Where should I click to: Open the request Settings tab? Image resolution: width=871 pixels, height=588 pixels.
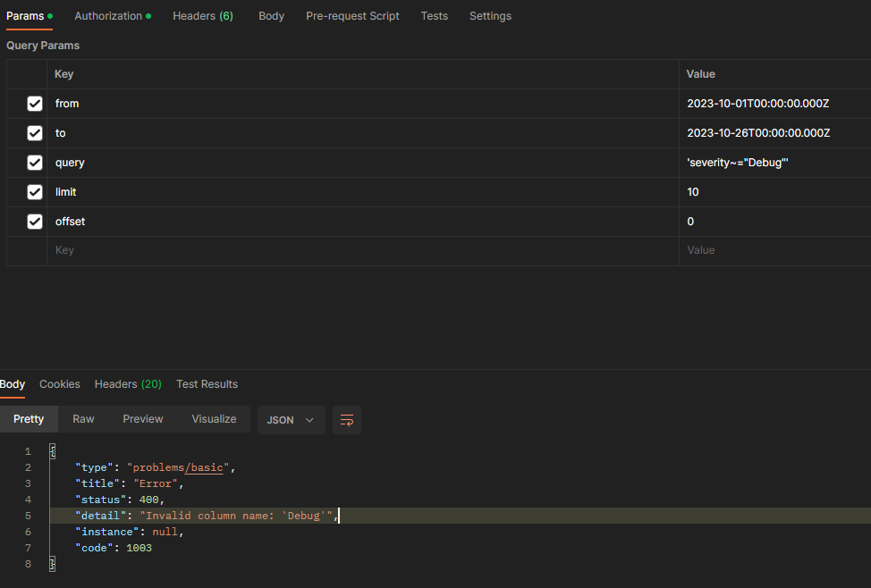[x=490, y=15]
